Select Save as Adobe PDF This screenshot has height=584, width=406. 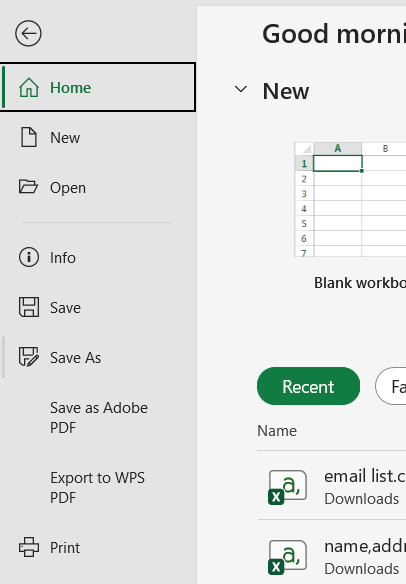(99, 418)
